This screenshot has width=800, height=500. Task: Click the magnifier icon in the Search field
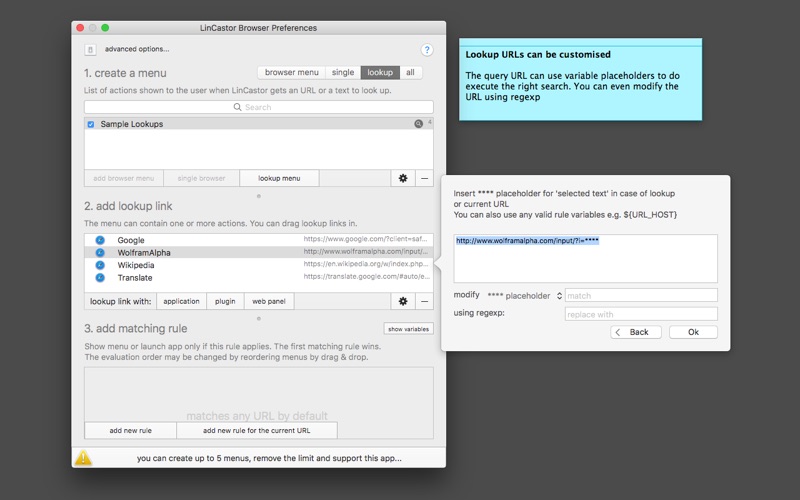point(237,107)
